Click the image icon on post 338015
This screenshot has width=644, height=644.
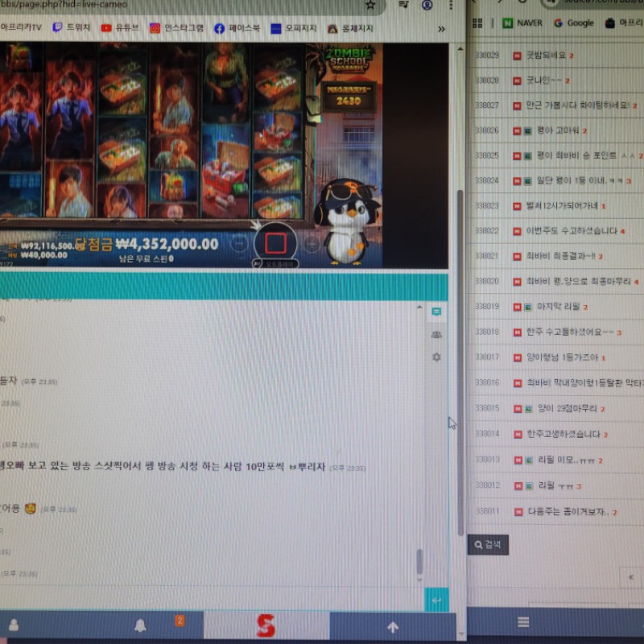click(x=529, y=409)
